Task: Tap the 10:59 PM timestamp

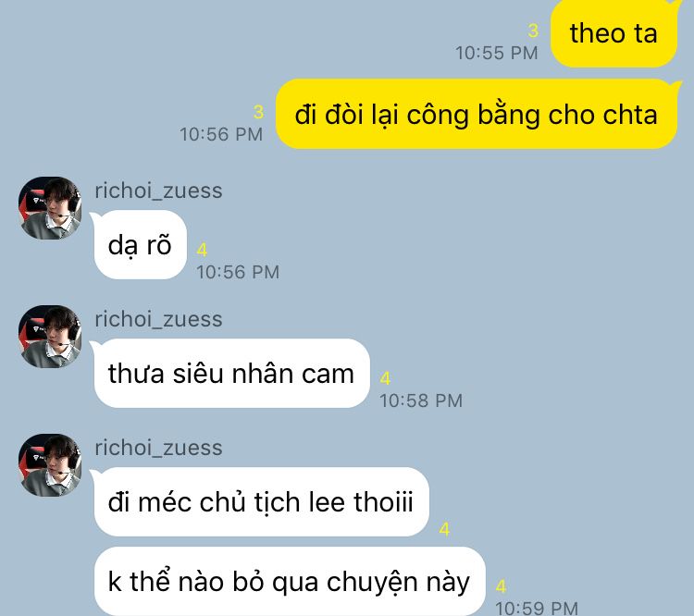Action: tap(537, 608)
